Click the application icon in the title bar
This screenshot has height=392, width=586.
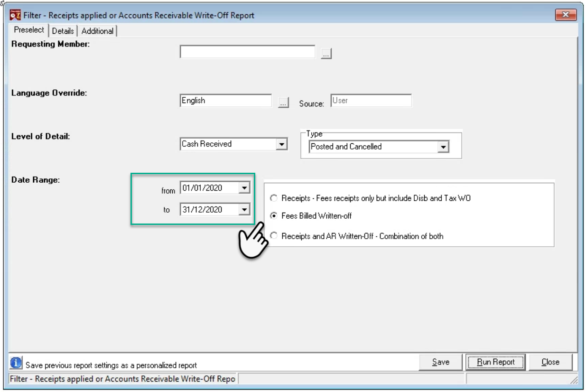point(16,15)
